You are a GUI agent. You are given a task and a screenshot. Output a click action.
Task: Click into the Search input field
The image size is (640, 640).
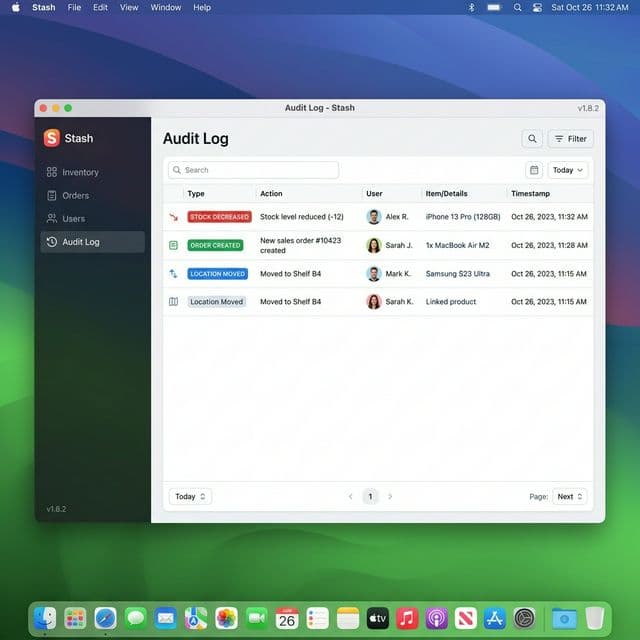[254, 170]
